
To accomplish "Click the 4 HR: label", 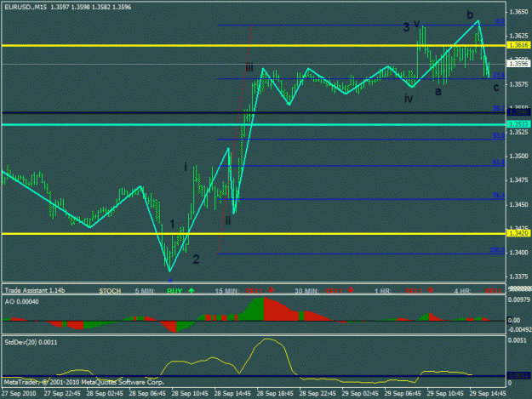I will 462,291.
